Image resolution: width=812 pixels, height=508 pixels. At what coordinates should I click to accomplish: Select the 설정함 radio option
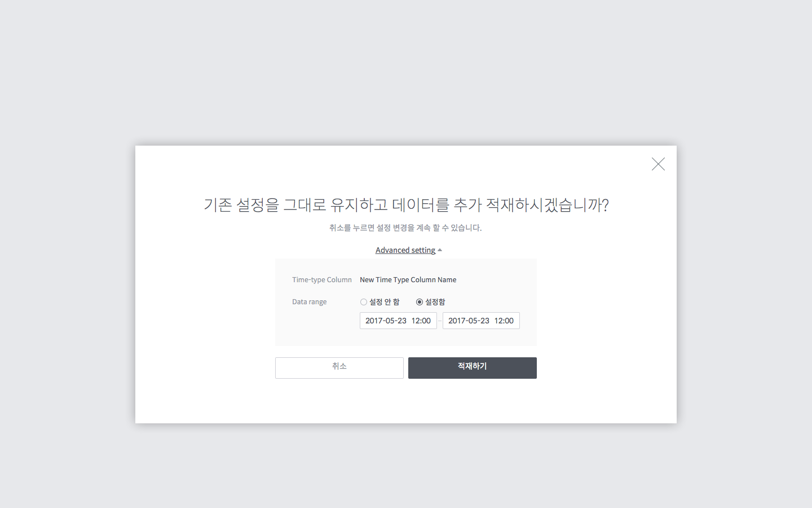point(420,302)
